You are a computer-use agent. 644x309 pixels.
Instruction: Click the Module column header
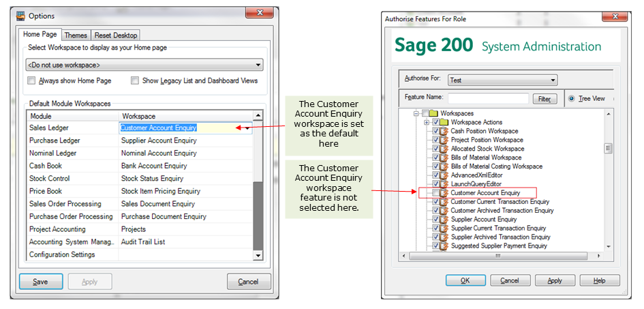pos(73,116)
